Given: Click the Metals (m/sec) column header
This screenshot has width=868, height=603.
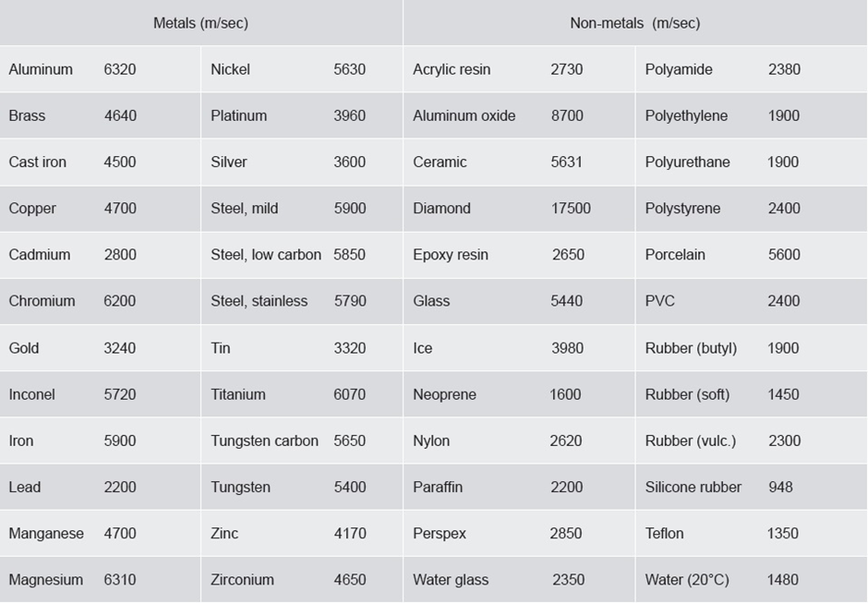Looking at the screenshot, I should 200,23.
